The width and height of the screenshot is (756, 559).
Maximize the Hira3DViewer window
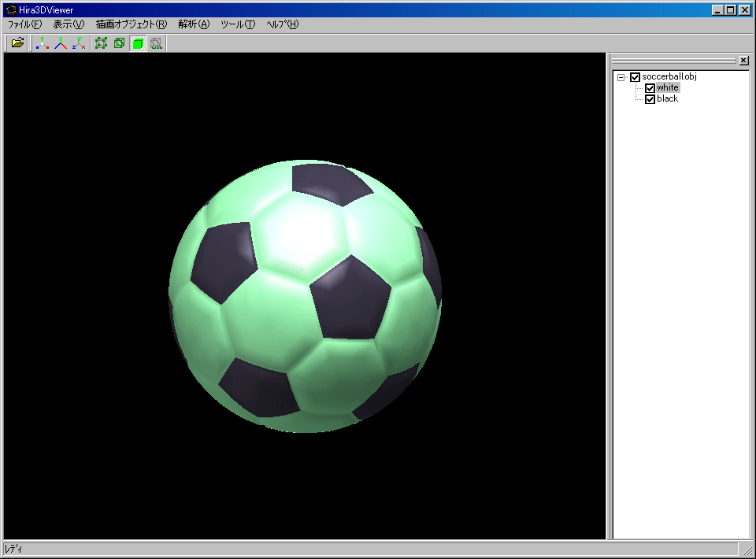[731, 9]
